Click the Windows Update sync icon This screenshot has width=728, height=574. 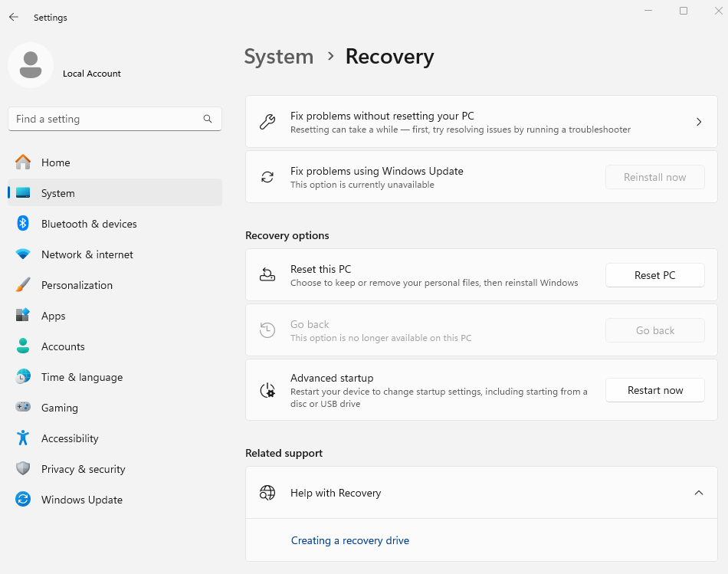coord(23,499)
